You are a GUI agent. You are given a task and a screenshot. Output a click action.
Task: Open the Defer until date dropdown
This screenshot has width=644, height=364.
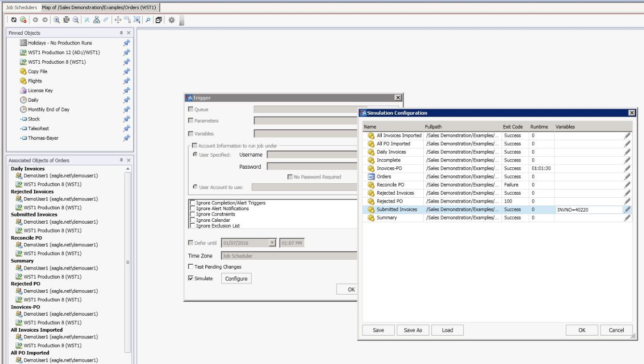click(x=272, y=243)
